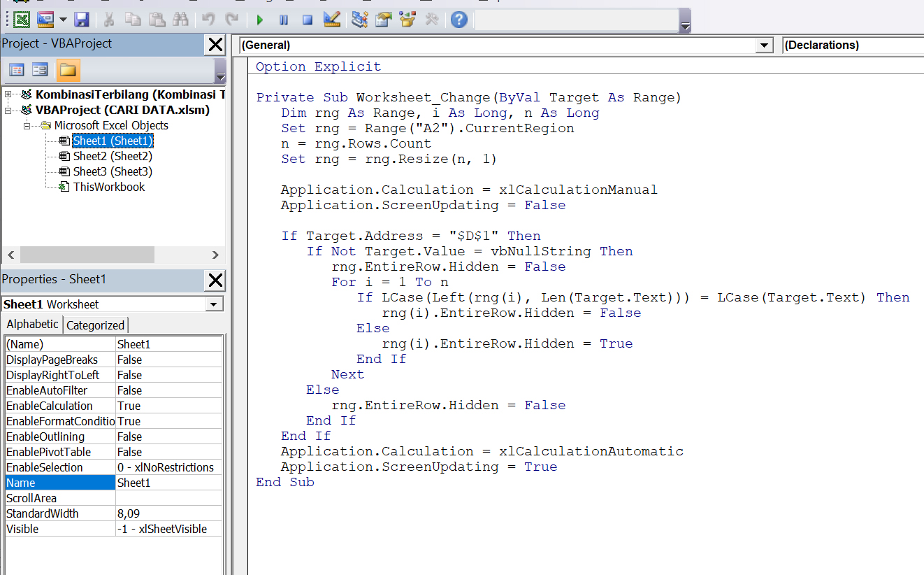Click the Reset stop icon
Image resolution: width=924 pixels, height=575 pixels.
click(x=307, y=20)
